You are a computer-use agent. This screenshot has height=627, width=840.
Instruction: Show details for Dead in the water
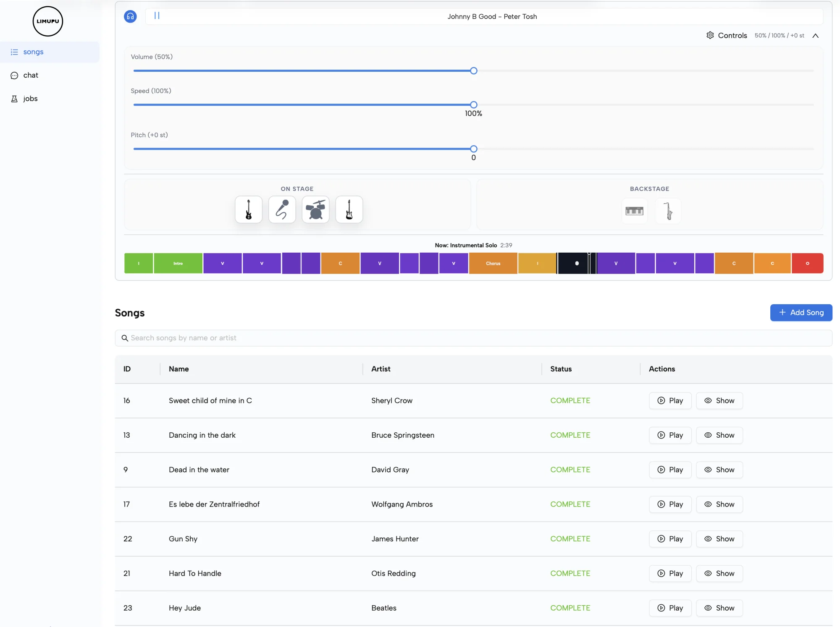point(719,470)
